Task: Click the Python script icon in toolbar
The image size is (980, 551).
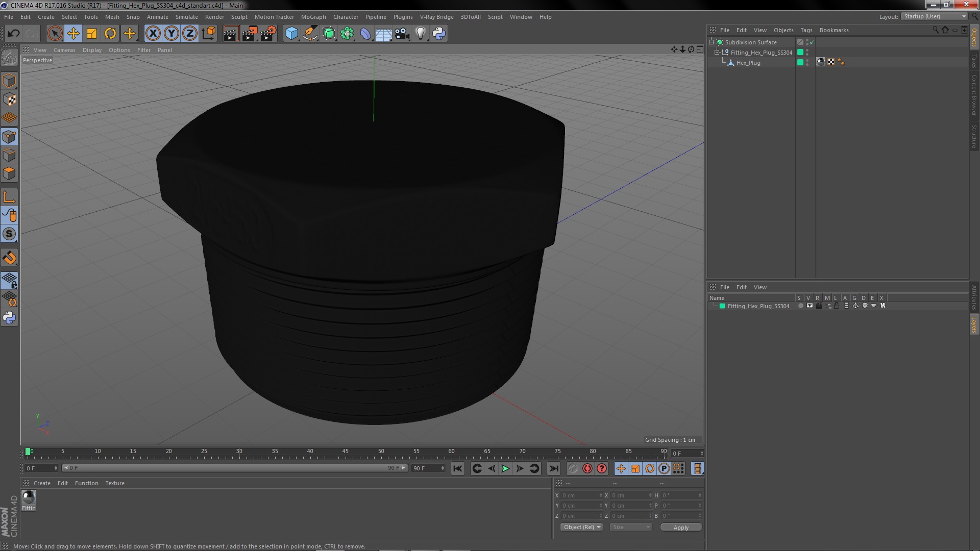Action: point(439,34)
